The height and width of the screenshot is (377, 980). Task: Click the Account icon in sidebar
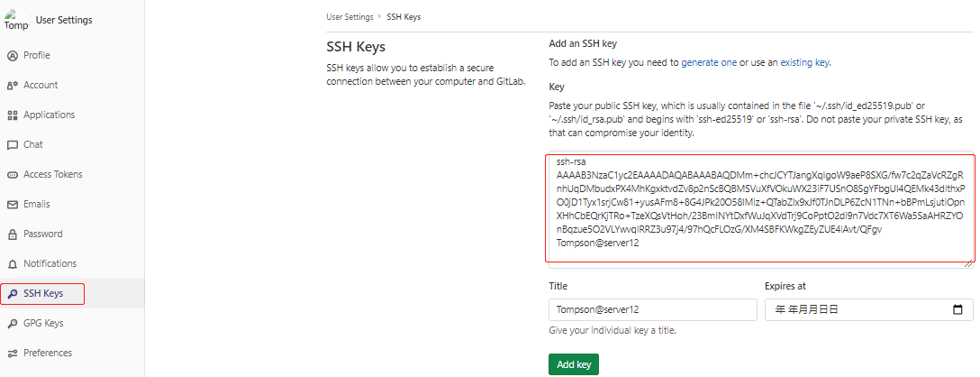pyautogui.click(x=13, y=85)
